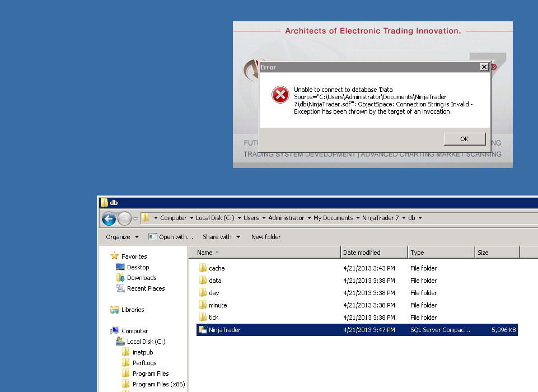Click '5,096 KB' size cell
This screenshot has height=392, width=538.
point(503,330)
